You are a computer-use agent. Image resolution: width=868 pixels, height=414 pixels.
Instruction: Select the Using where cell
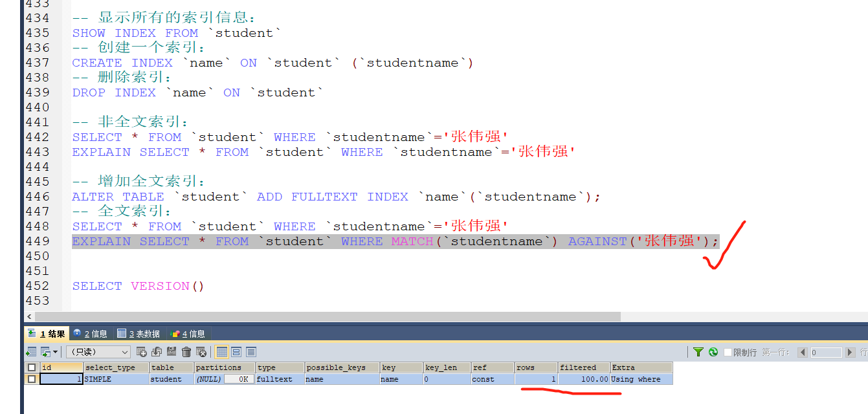point(641,379)
